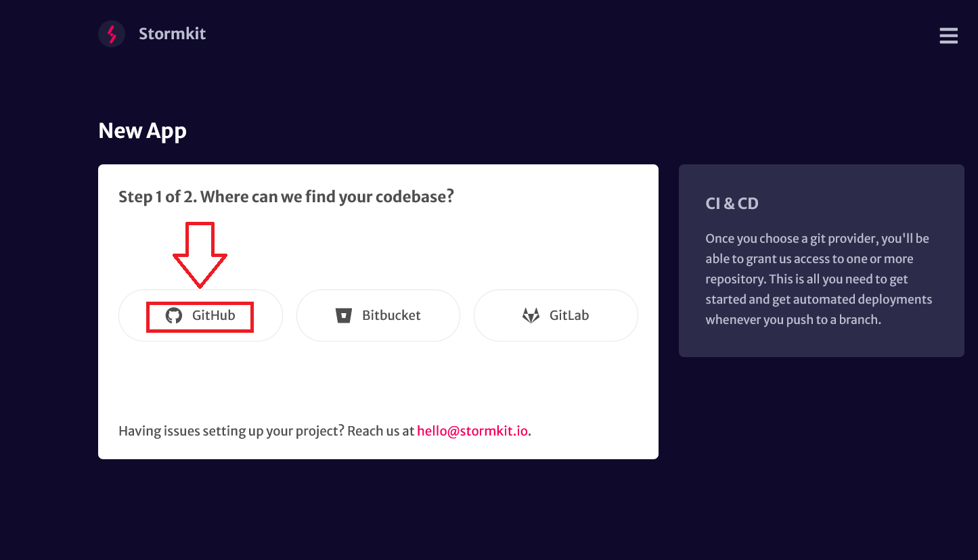Image resolution: width=978 pixels, height=560 pixels.
Task: Pick the GitLab provider label
Action: (569, 315)
